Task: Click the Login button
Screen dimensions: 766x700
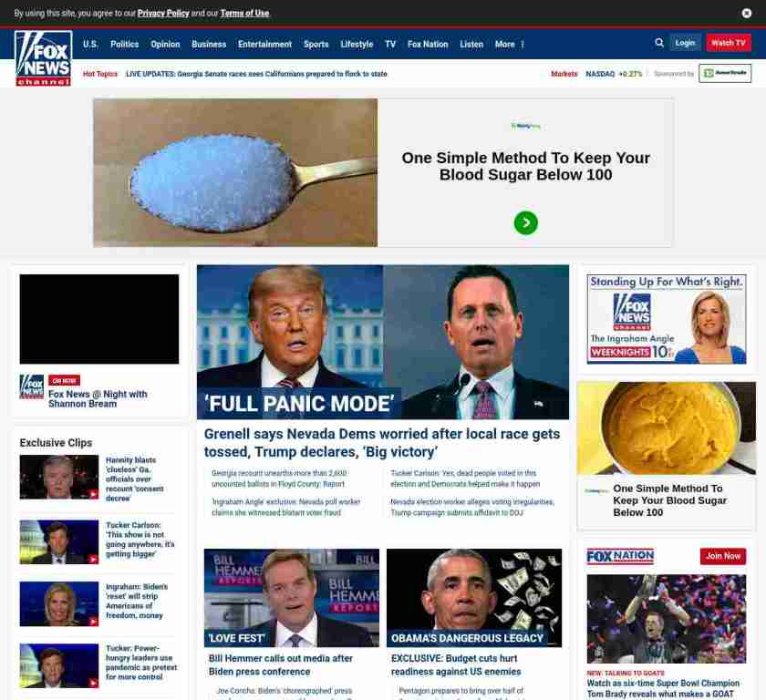Action: [685, 43]
